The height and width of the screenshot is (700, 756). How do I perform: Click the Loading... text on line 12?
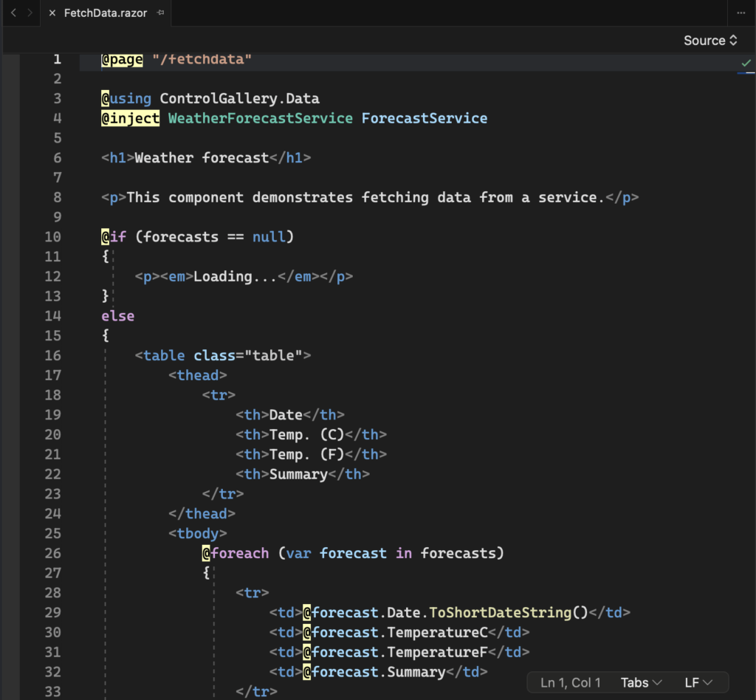click(x=233, y=277)
